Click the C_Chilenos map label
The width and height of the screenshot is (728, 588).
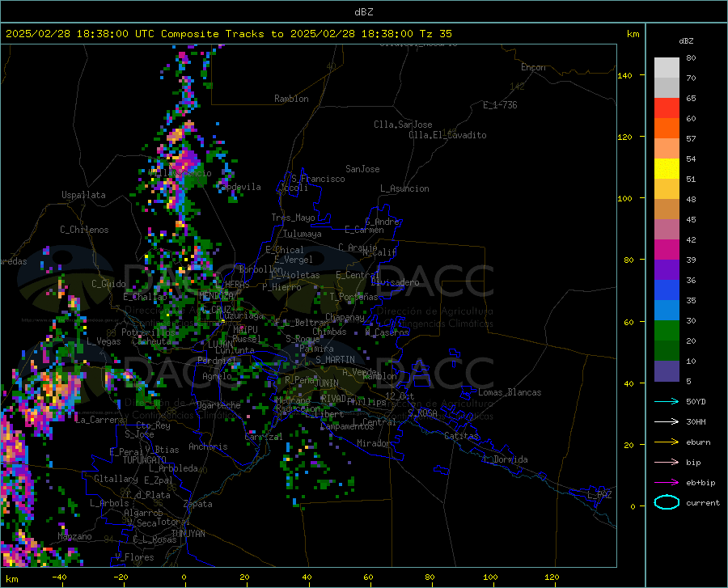tap(84, 230)
